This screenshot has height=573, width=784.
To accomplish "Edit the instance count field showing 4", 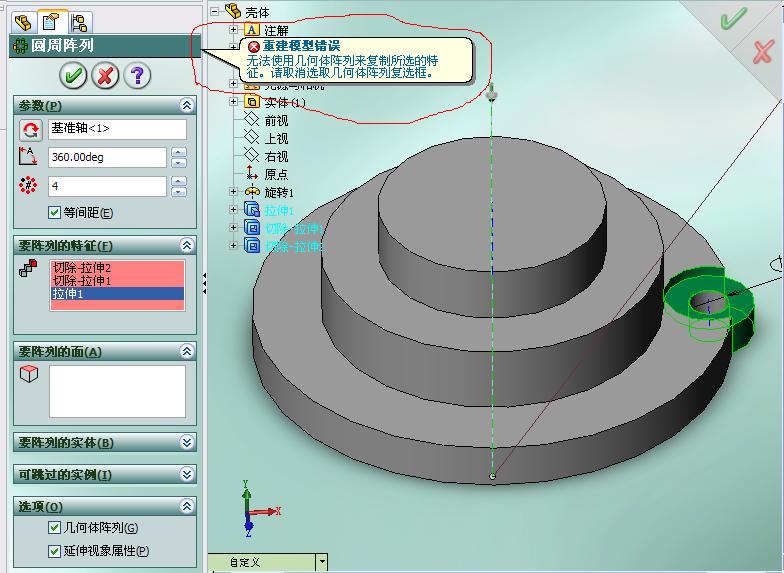I will coord(107,186).
